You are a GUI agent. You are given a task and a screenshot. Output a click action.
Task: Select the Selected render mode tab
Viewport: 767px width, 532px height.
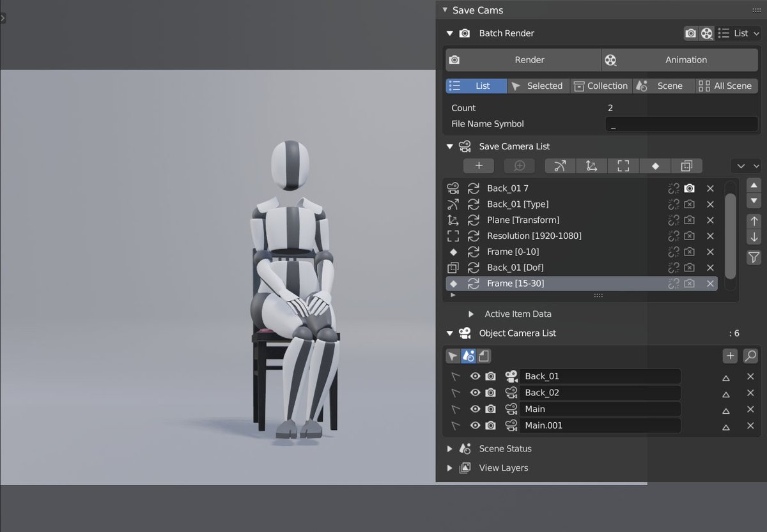coord(539,86)
